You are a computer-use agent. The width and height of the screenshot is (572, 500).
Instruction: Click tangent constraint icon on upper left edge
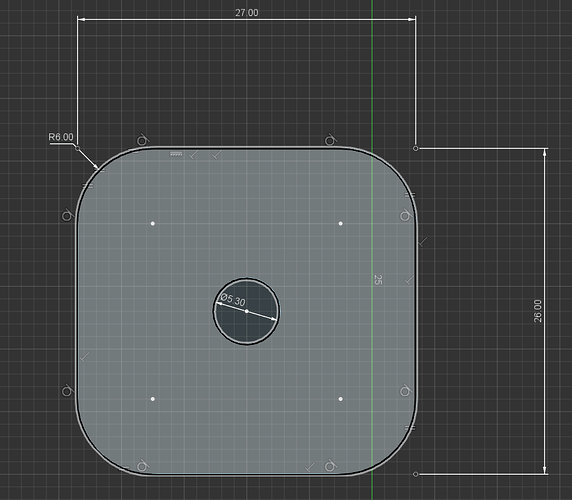[x=67, y=216]
